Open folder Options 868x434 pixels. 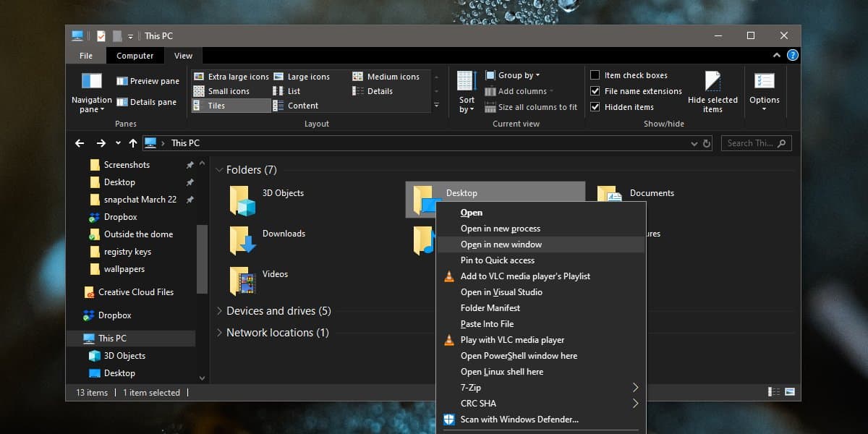click(x=765, y=87)
